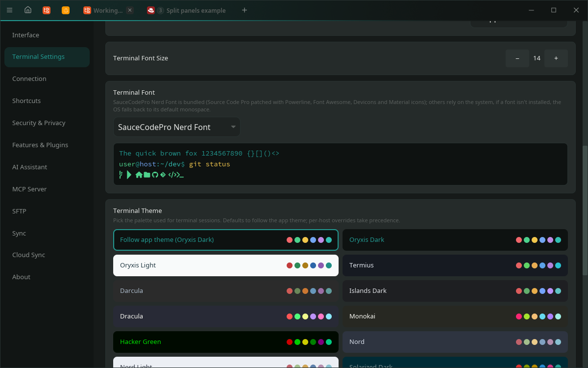Minimize the application window
The width and height of the screenshot is (588, 368).
pos(531,10)
